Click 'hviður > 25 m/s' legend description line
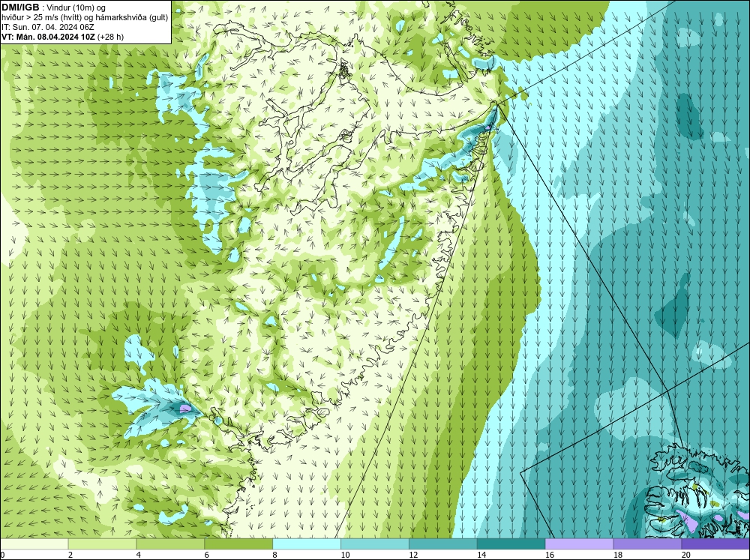750x560 pixels. pyautogui.click(x=85, y=17)
